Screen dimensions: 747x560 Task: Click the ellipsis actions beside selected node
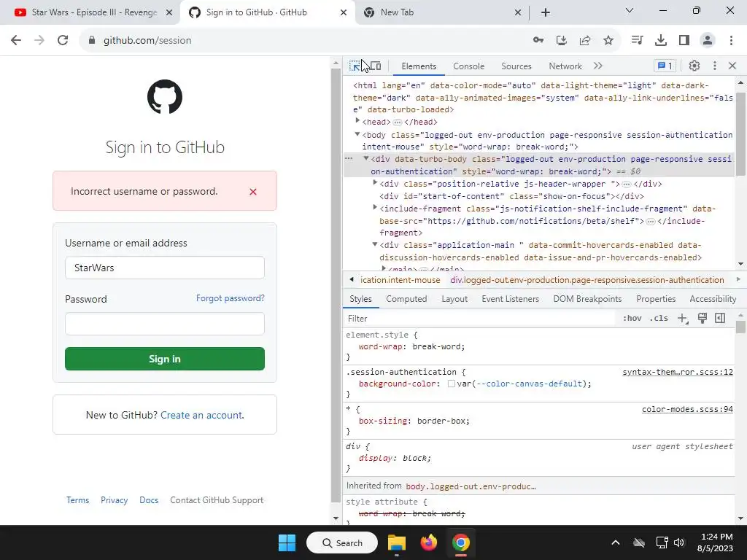349,158
